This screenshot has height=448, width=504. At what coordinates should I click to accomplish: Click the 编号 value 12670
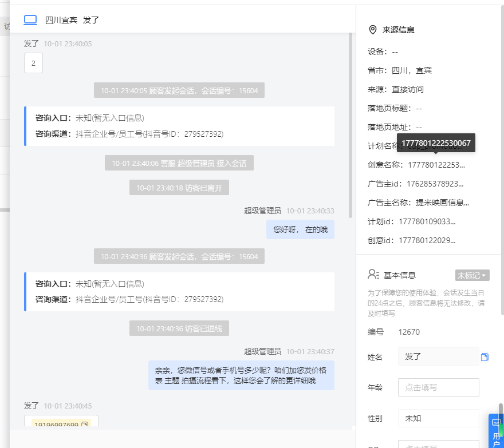409,332
